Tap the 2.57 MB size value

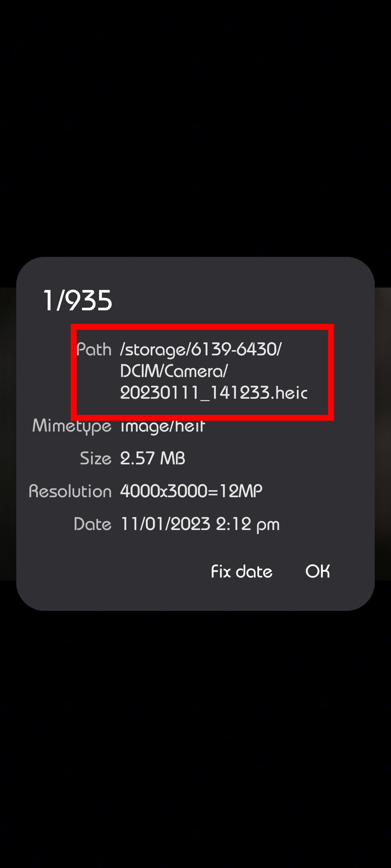click(x=153, y=458)
